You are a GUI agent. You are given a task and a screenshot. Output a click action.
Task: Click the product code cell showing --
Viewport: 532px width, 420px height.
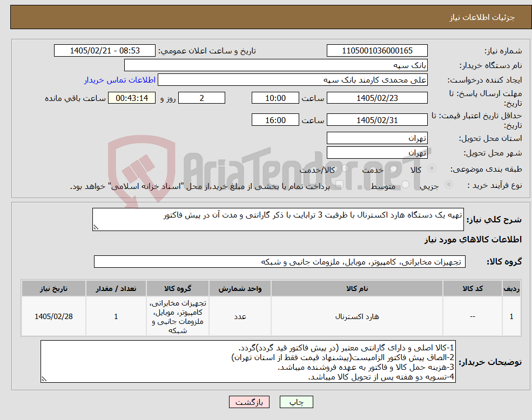(x=472, y=316)
